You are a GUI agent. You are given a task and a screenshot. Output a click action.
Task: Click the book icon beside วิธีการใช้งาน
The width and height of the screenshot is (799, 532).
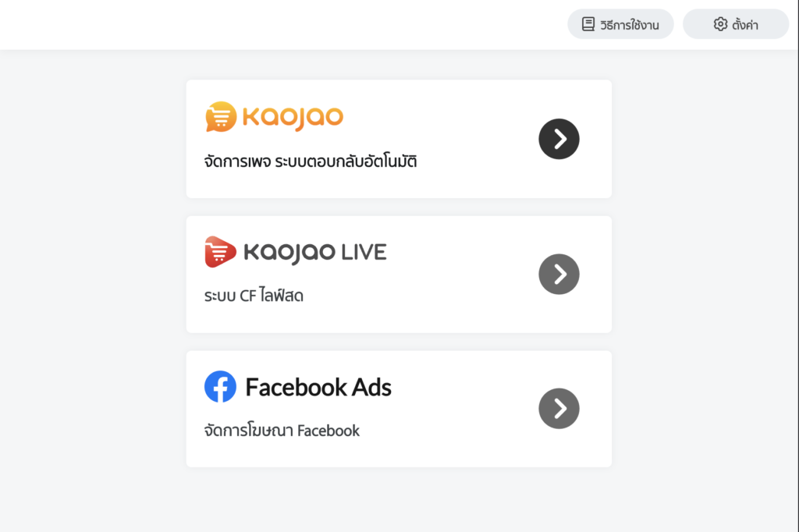(x=588, y=25)
